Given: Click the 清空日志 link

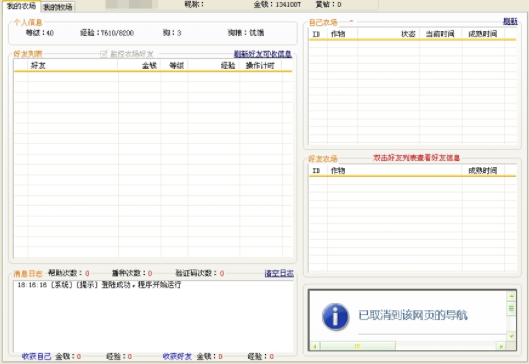Looking at the screenshot, I should [x=279, y=273].
